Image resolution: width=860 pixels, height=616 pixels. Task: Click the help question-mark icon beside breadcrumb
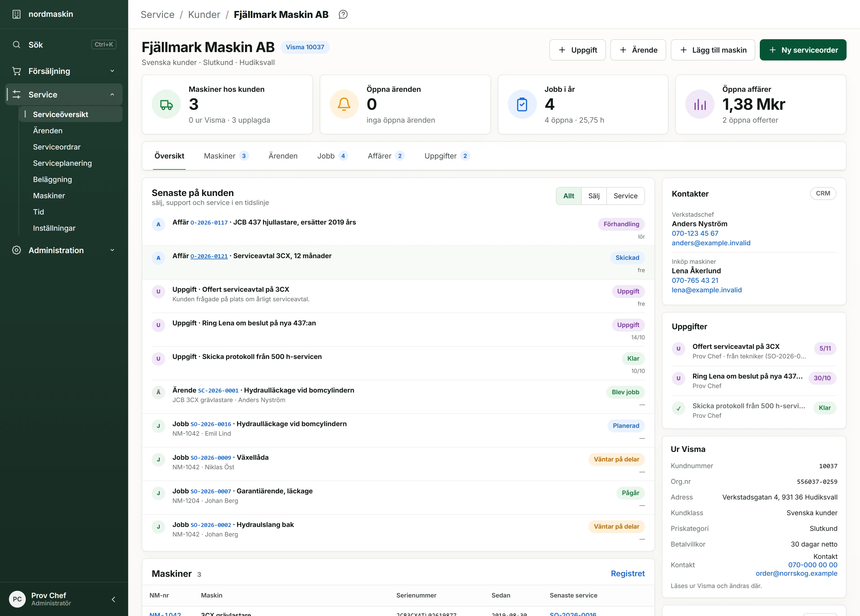(x=343, y=14)
